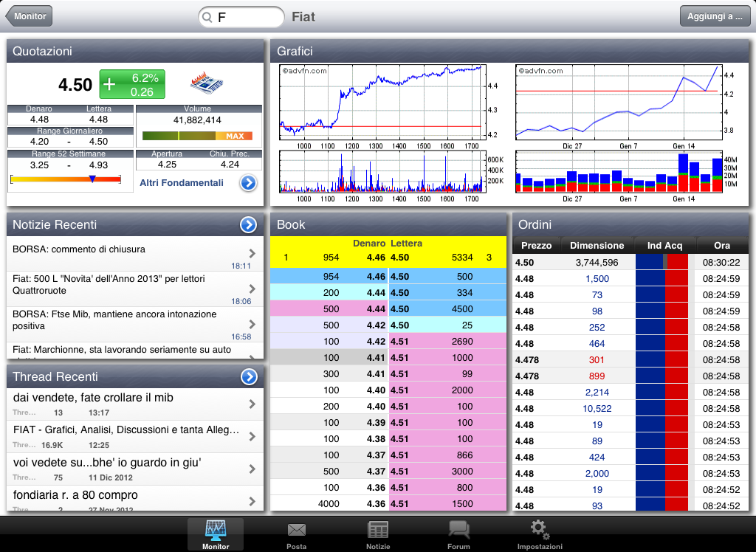
Task: Click the Range 52 Settimane high 4.93
Action: 98,165
